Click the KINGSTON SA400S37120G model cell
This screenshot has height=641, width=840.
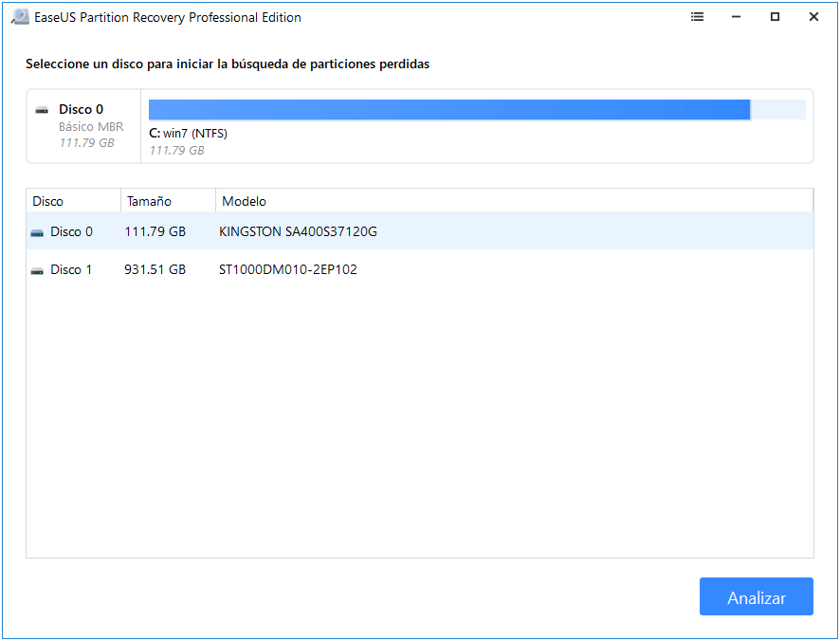(x=298, y=231)
